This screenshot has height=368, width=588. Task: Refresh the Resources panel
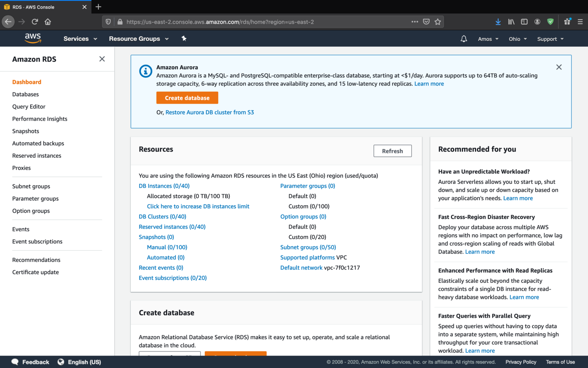pos(392,151)
